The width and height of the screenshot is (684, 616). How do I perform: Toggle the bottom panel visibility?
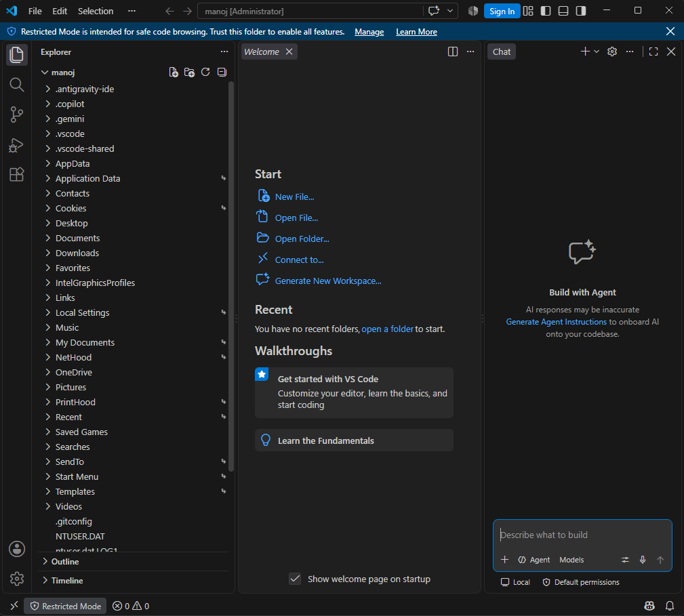(x=563, y=11)
